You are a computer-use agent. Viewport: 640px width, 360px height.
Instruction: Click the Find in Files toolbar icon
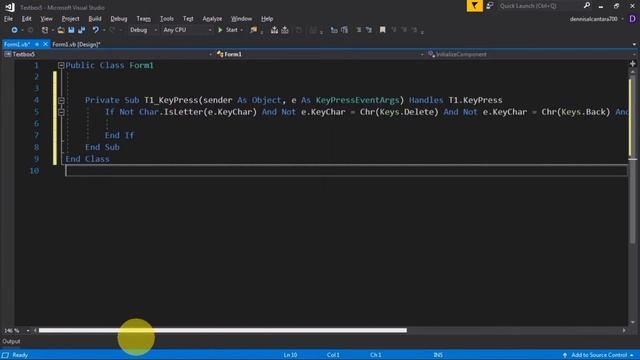[254, 30]
